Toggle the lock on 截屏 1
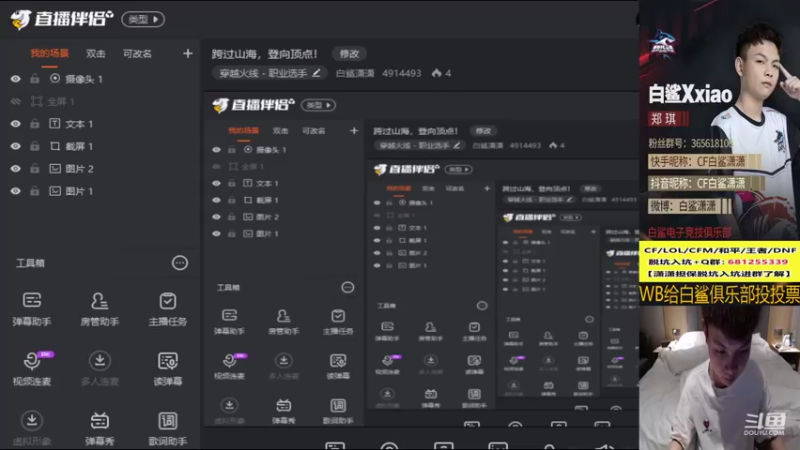The width and height of the screenshot is (800, 450). (x=35, y=146)
